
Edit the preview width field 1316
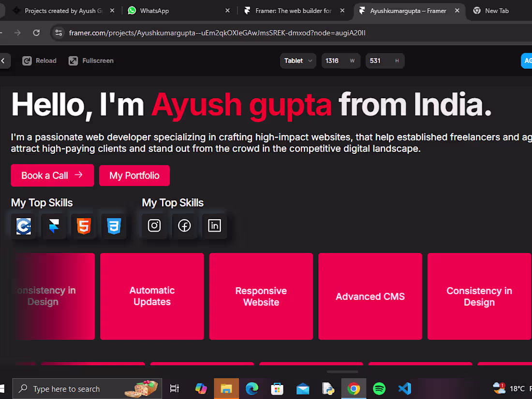tap(340, 61)
